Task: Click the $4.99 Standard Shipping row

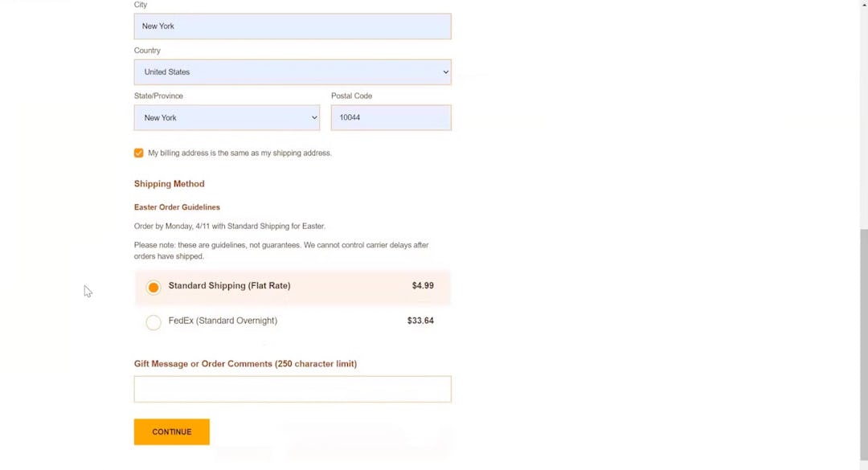Action: click(x=292, y=286)
